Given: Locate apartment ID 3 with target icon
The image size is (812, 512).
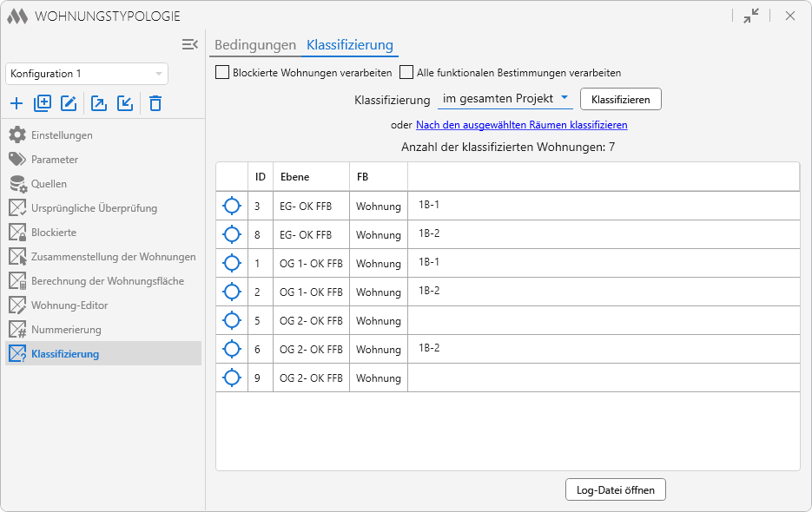Looking at the screenshot, I should 231,206.
